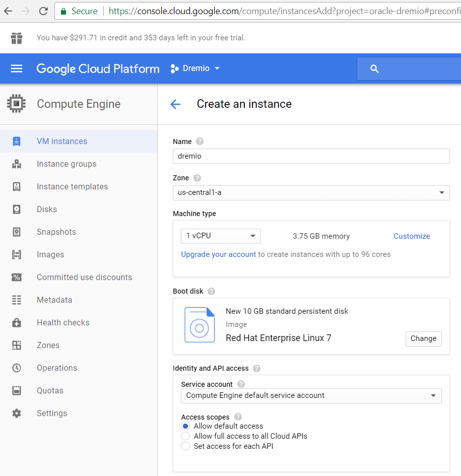Click the help icon next to Zone
Image resolution: width=461 pixels, height=476 pixels.
(x=197, y=178)
